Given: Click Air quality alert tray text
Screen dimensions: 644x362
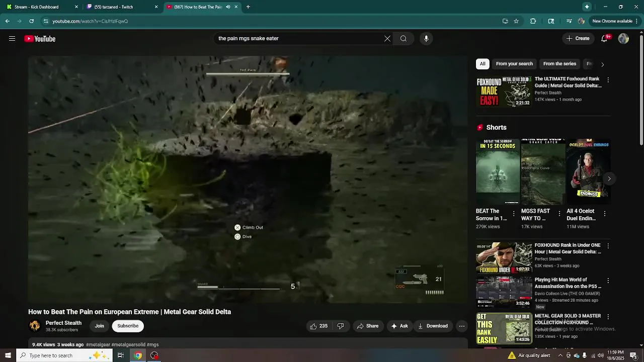Looking at the screenshot, I should click(x=534, y=355).
